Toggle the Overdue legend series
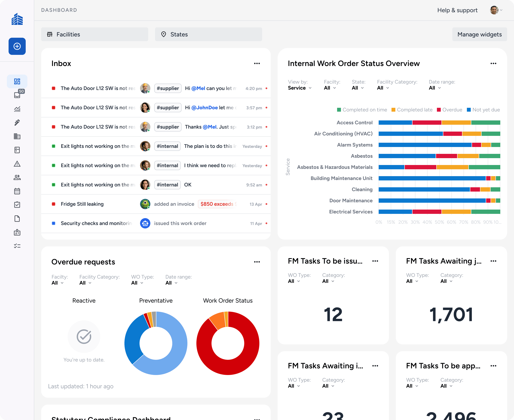 [450, 110]
